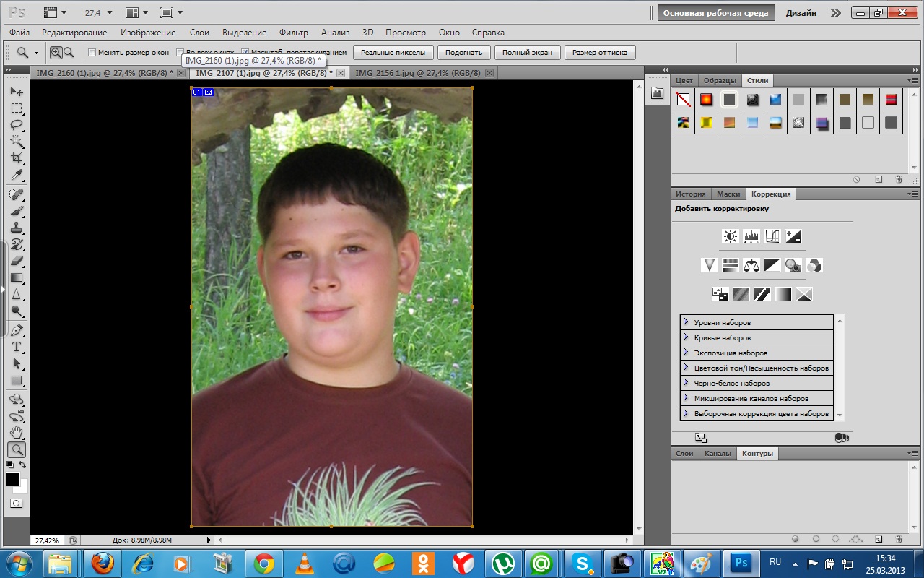Toggle Quick Mask mode button

click(16, 503)
